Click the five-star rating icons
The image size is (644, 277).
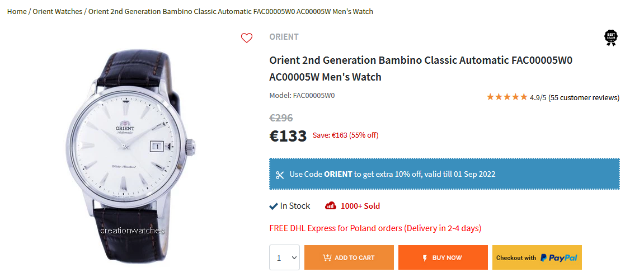pyautogui.click(x=506, y=97)
